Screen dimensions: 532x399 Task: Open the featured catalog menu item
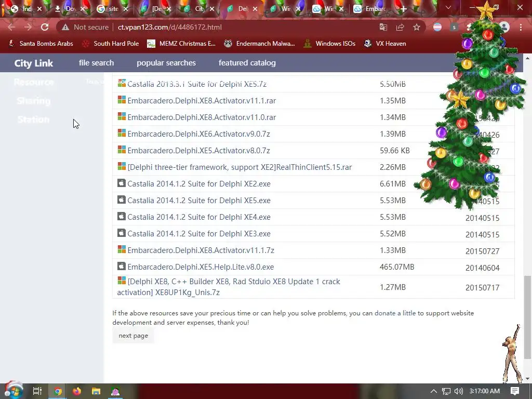tap(247, 63)
